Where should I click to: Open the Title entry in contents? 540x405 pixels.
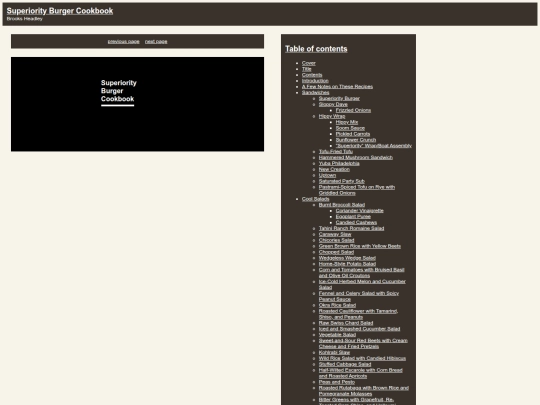click(307, 69)
